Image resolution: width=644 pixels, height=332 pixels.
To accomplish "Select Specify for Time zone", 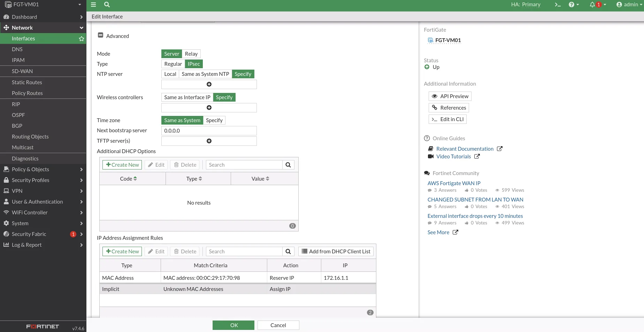I will tap(214, 120).
